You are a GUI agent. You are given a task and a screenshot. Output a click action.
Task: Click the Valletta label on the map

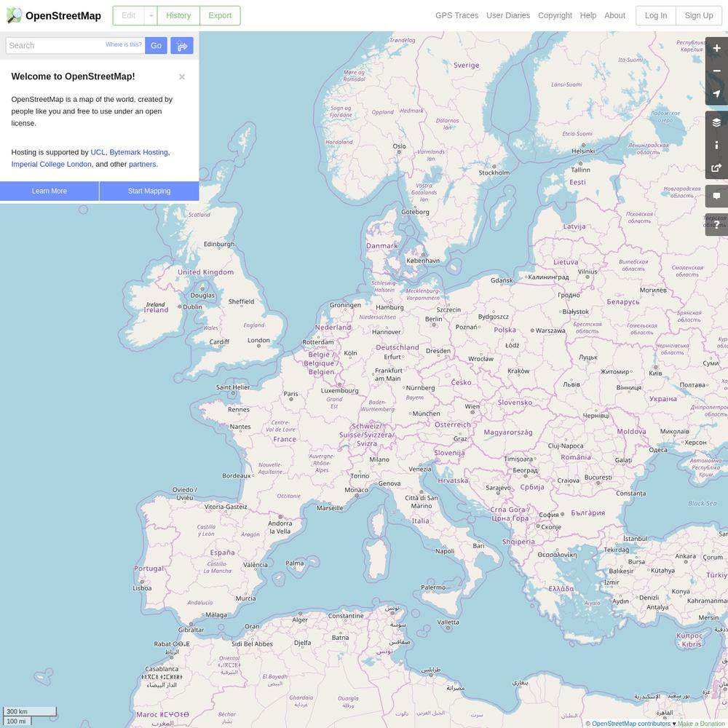pos(448,622)
